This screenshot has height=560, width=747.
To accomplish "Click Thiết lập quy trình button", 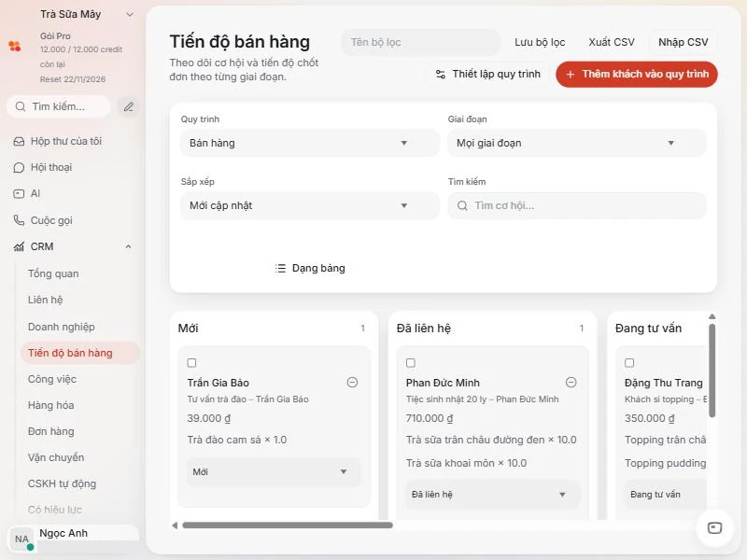I will (x=488, y=75).
